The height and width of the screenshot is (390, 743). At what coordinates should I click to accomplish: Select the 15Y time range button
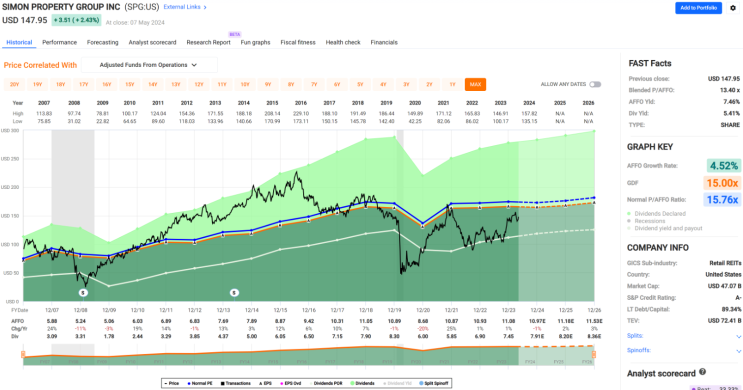pyautogui.click(x=129, y=84)
